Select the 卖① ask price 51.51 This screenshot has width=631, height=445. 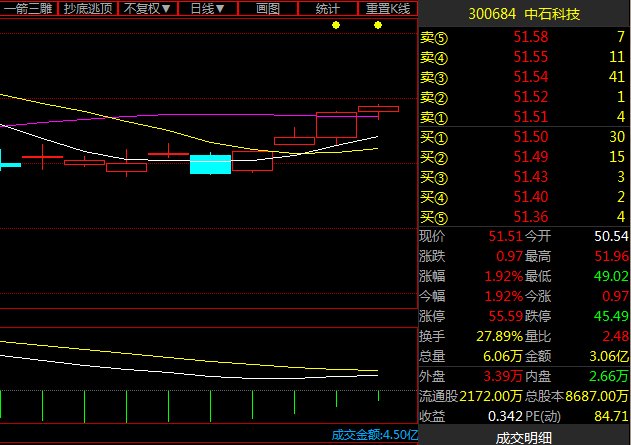click(x=531, y=117)
